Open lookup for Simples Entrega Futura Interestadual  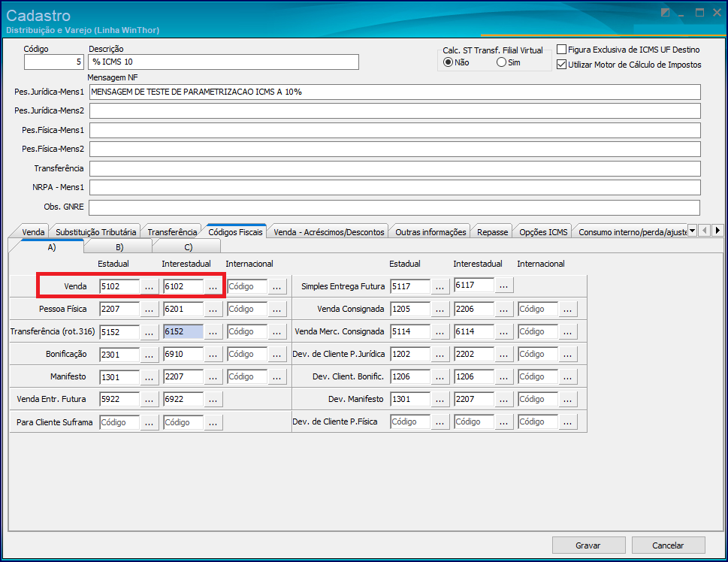pyautogui.click(x=504, y=286)
